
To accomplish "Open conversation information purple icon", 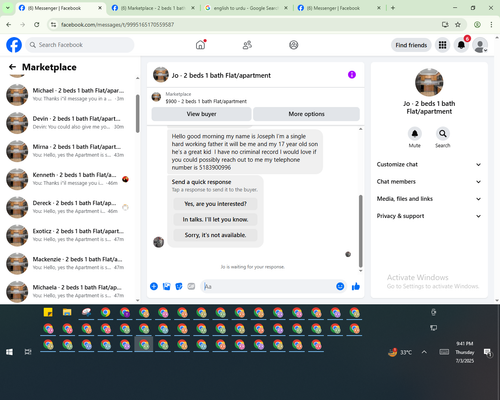I will tap(352, 75).
